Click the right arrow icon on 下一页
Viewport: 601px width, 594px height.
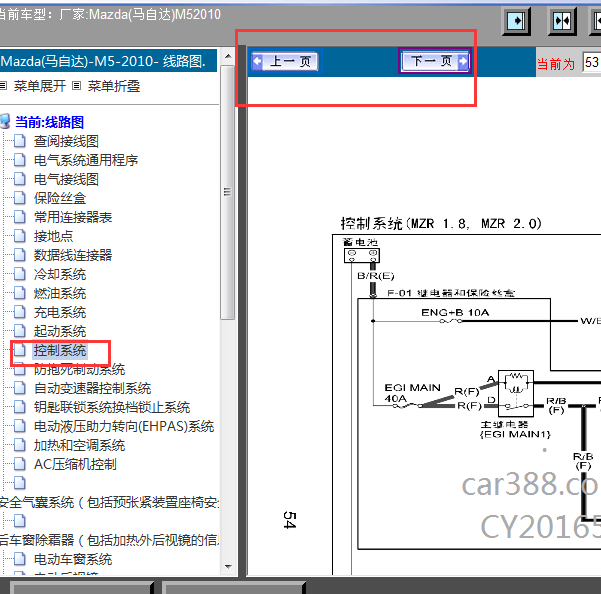463,61
